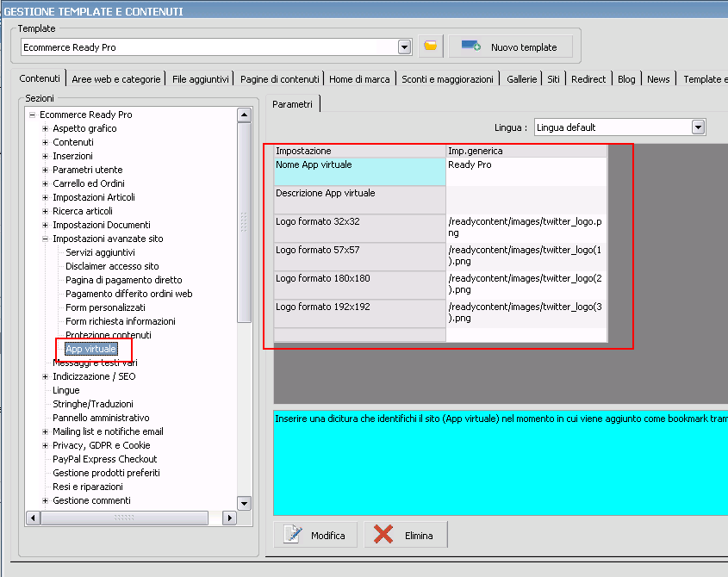Click the tree horizontal scrollbar thumb
The image size is (728, 577).
pyautogui.click(x=124, y=518)
